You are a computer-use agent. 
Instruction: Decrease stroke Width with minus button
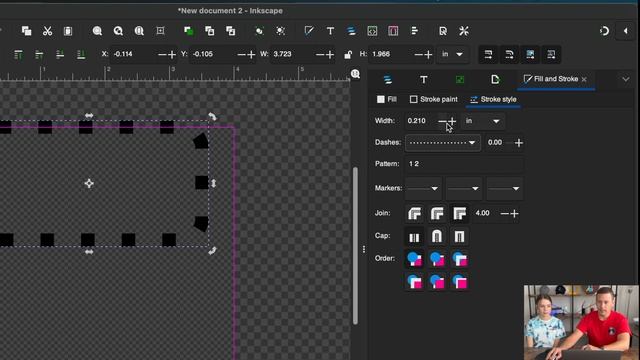tap(442, 121)
